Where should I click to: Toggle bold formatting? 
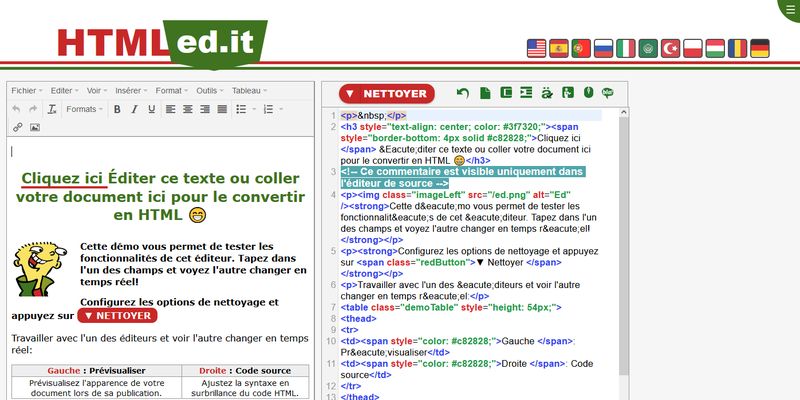pyautogui.click(x=117, y=109)
